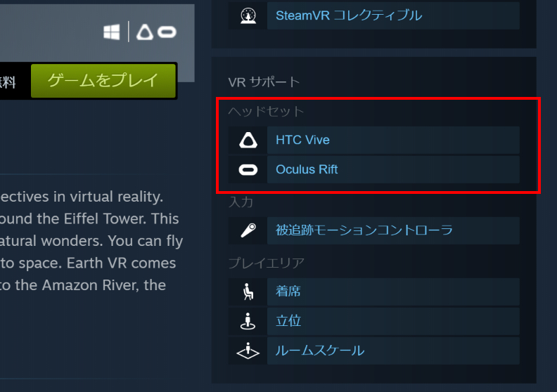The width and height of the screenshot is (557, 392).
Task: Click the green ゲームをプレイ button
Action: pyautogui.click(x=103, y=81)
